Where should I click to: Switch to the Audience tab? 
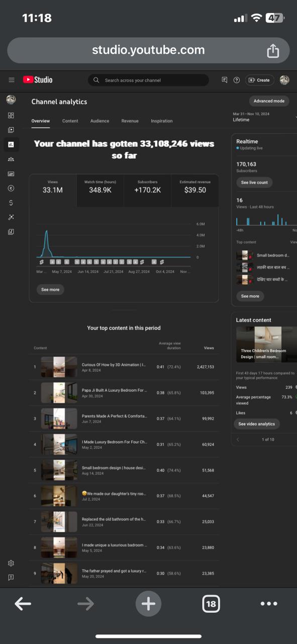100,121
